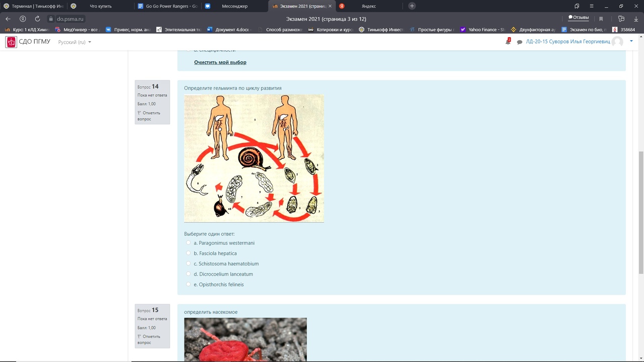Go back with the browser back arrow
Viewport: 644px width, 362px height.
coord(8,19)
